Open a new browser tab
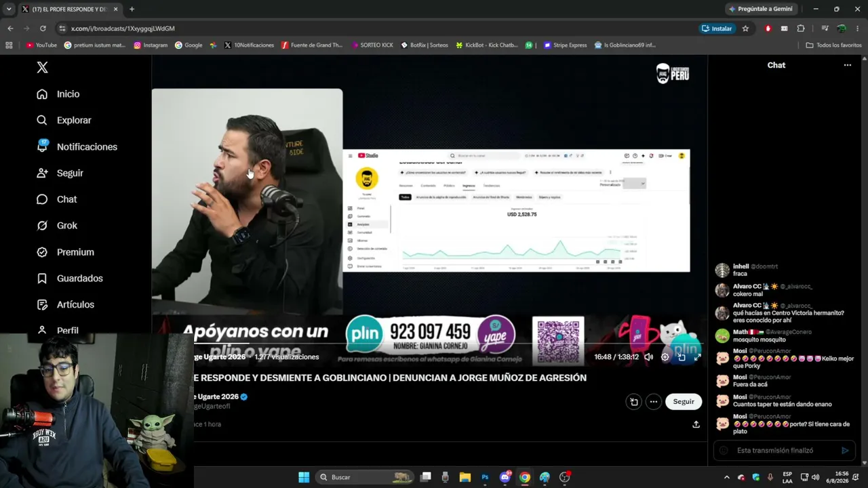The width and height of the screenshot is (868, 488). pos(132,9)
